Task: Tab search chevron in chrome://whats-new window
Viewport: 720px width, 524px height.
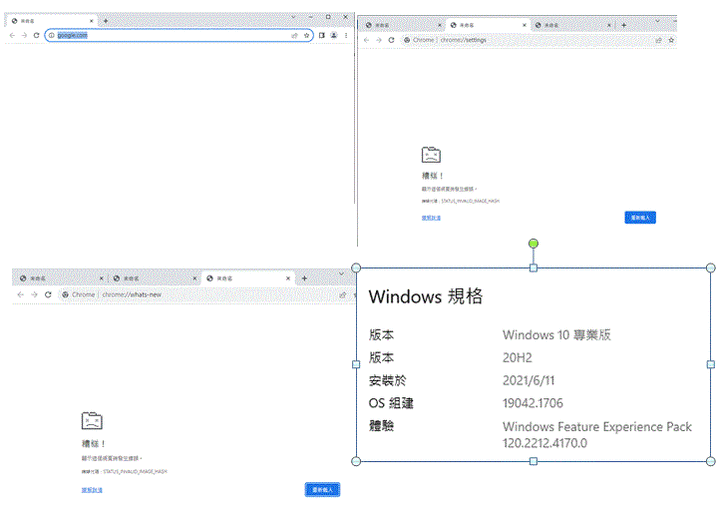Action: [341, 274]
